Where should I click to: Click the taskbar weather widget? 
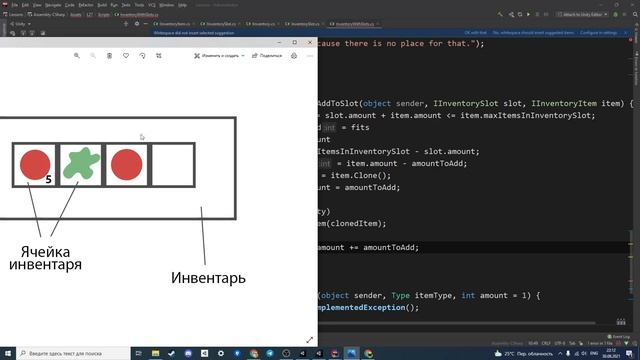pyautogui.click(x=523, y=353)
